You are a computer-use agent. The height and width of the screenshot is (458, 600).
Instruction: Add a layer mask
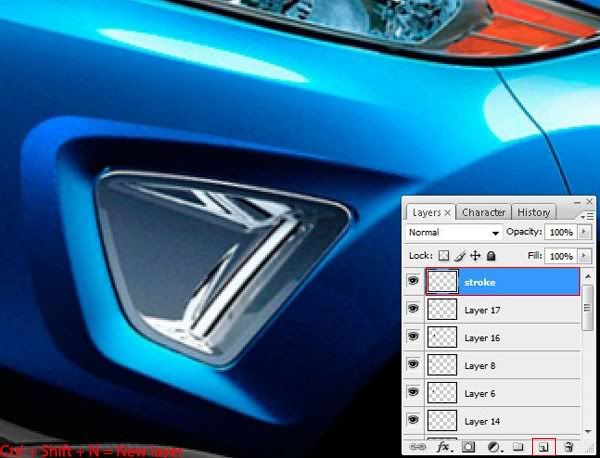point(468,447)
